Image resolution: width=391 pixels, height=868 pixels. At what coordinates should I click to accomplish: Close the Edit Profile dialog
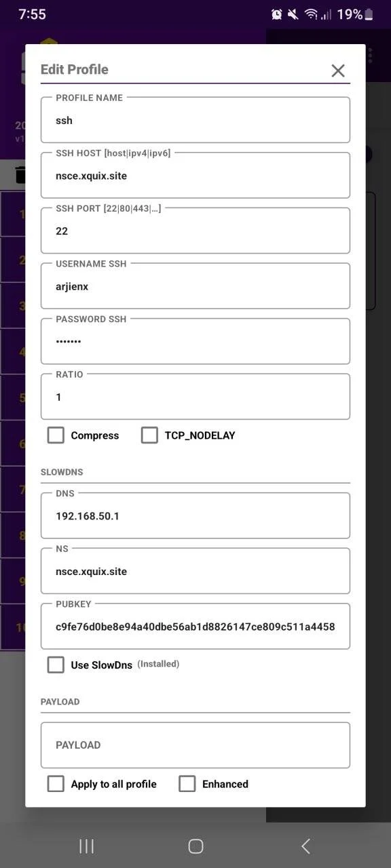(338, 71)
